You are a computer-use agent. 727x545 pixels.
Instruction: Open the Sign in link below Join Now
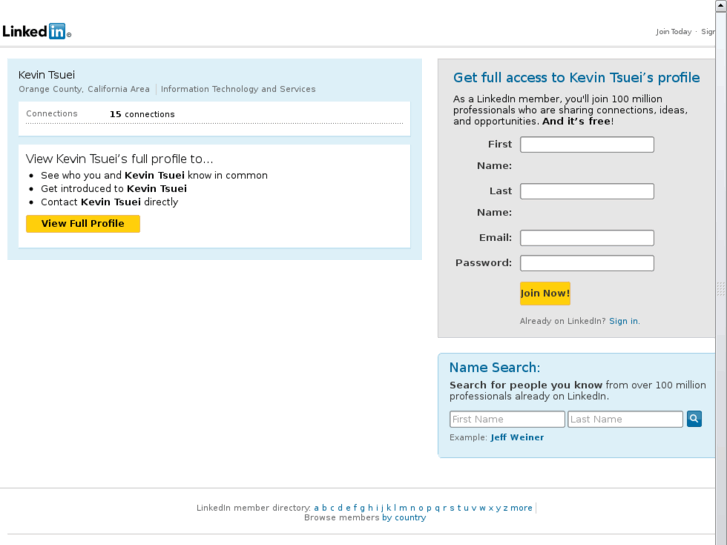[623, 321]
